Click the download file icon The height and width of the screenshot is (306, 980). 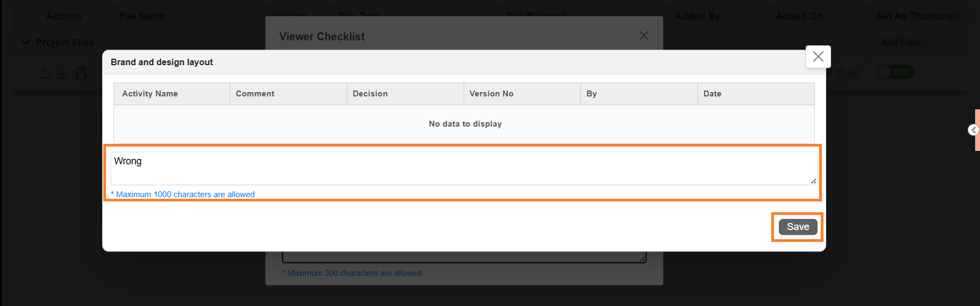(x=62, y=73)
